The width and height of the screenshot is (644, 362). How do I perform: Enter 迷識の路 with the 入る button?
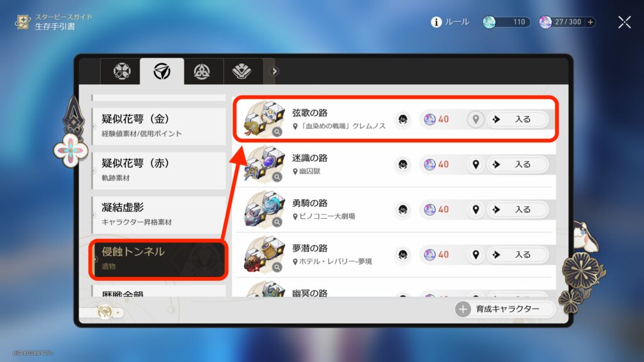pyautogui.click(x=518, y=165)
